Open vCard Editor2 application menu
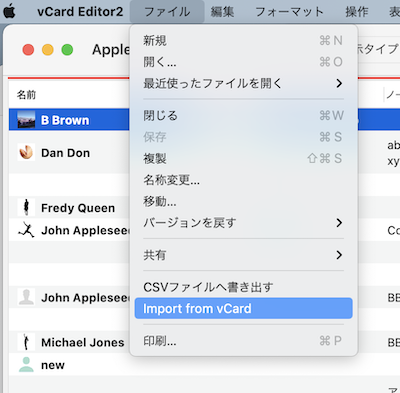400x393 pixels. pyautogui.click(x=80, y=12)
